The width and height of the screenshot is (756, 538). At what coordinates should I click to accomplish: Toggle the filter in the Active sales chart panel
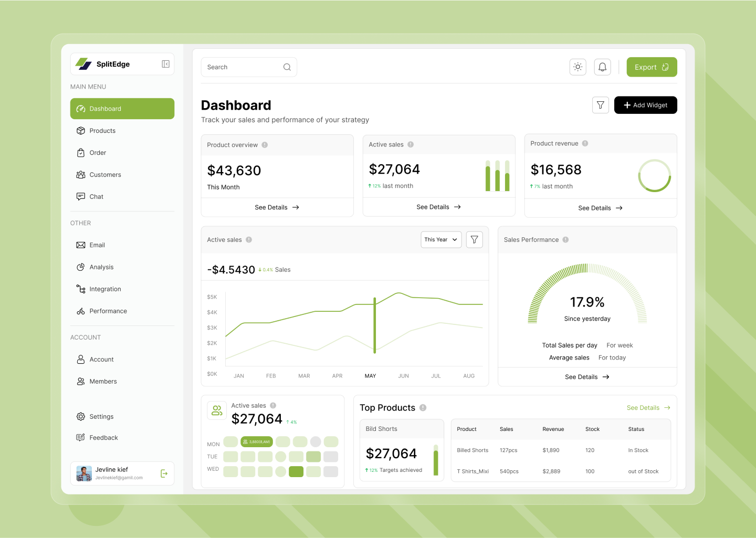tap(474, 239)
